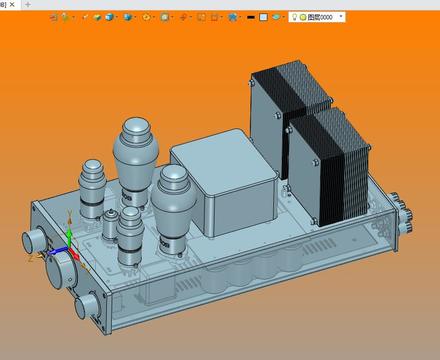Click the yellow gear-shaped icon
This screenshot has width=440, height=360.
coord(146,17)
